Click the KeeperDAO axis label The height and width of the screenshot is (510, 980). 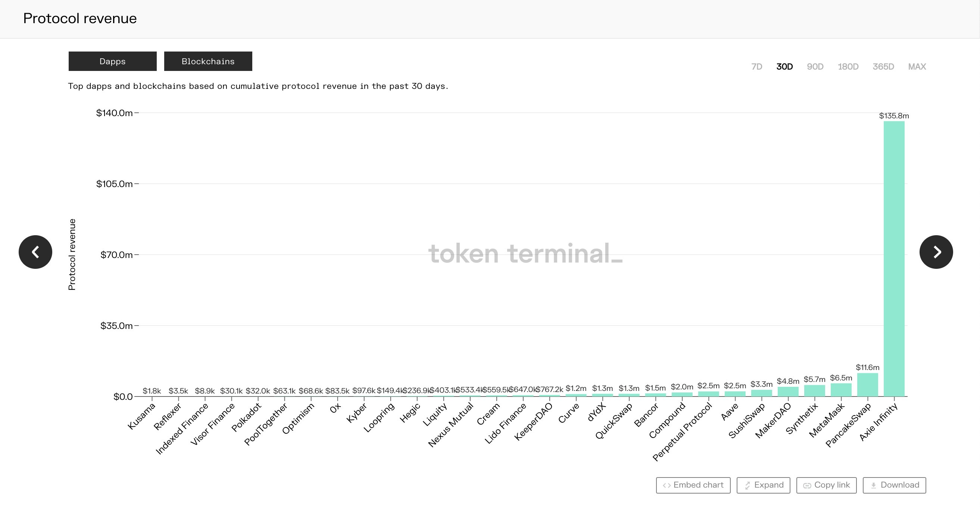(533, 422)
